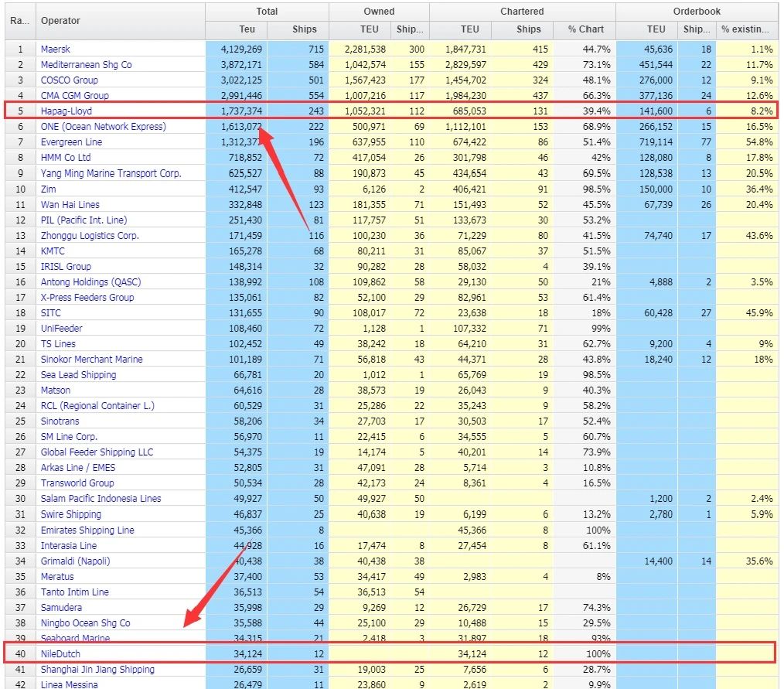Select Zim chartered percentage 98.5%

(x=596, y=189)
